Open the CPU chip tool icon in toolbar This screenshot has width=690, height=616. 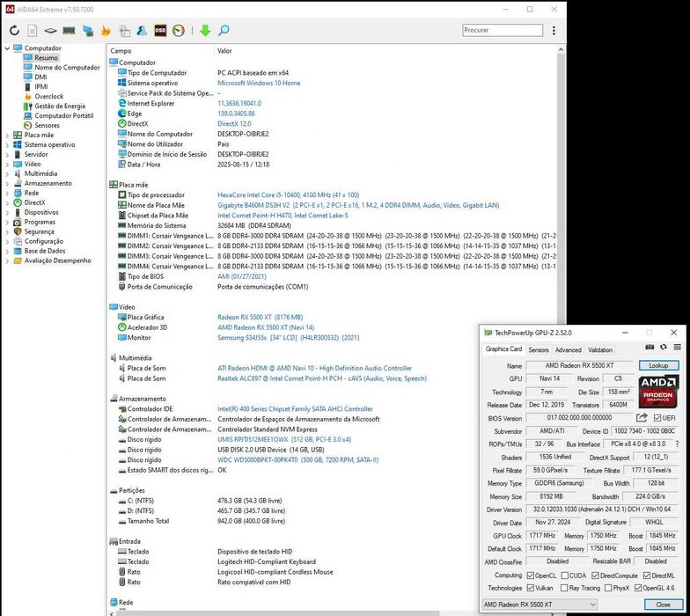click(51, 30)
